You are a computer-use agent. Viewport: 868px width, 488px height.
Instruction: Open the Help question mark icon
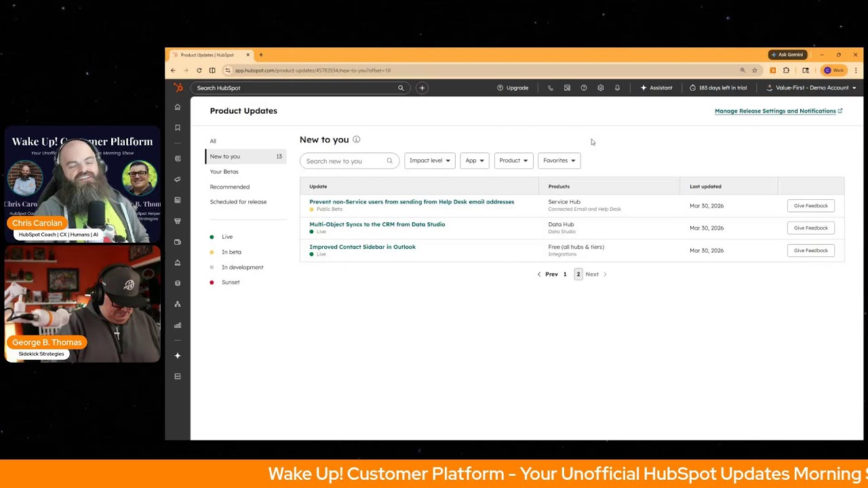point(584,87)
